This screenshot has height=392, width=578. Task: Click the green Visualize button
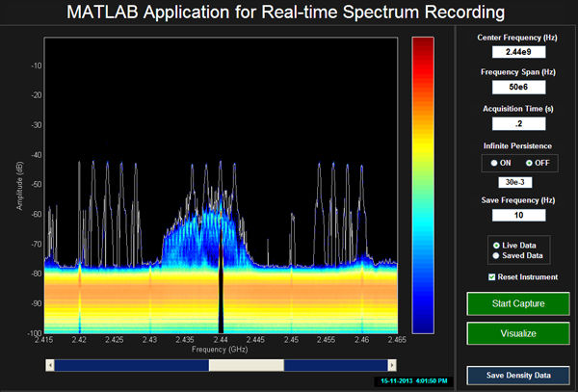[518, 333]
